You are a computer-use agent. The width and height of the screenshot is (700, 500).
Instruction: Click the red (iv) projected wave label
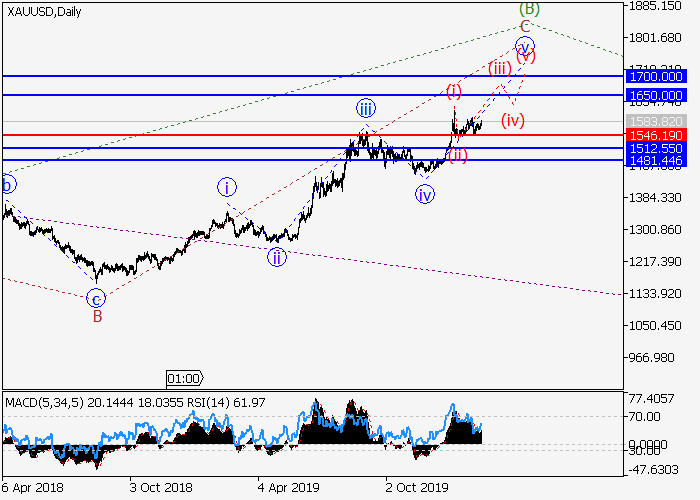pyautogui.click(x=513, y=121)
